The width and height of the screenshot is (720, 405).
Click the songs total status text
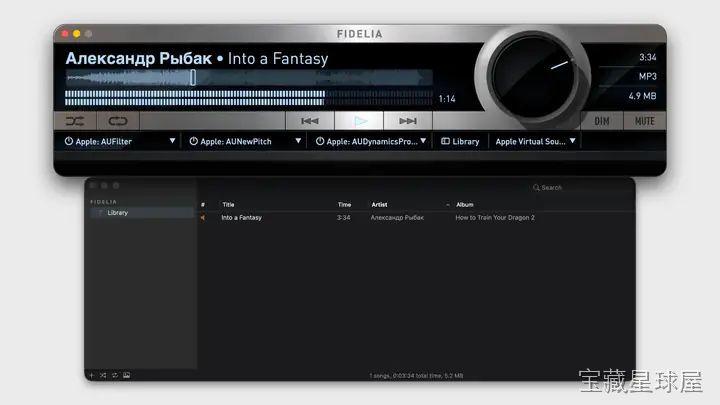[416, 376]
